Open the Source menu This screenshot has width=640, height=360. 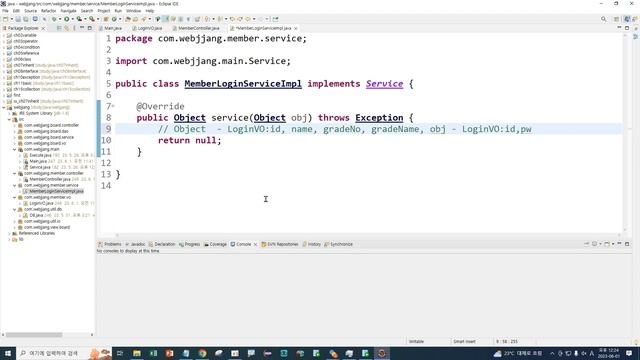30,11
